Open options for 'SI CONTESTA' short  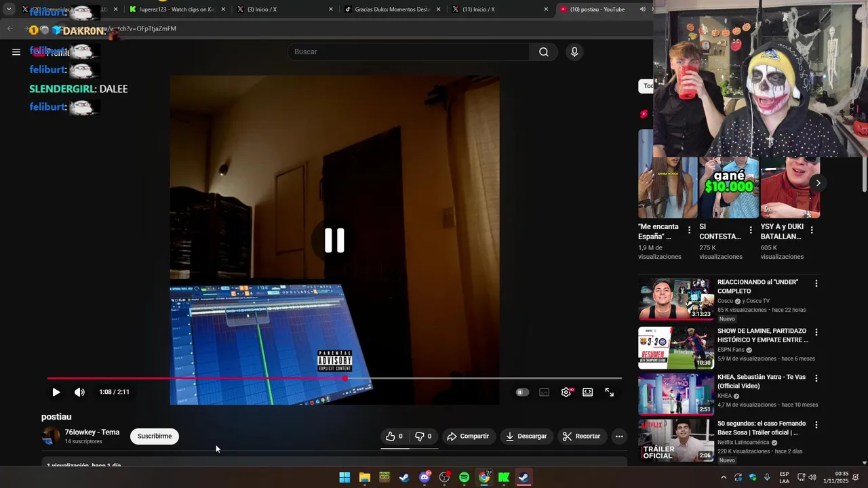(751, 230)
